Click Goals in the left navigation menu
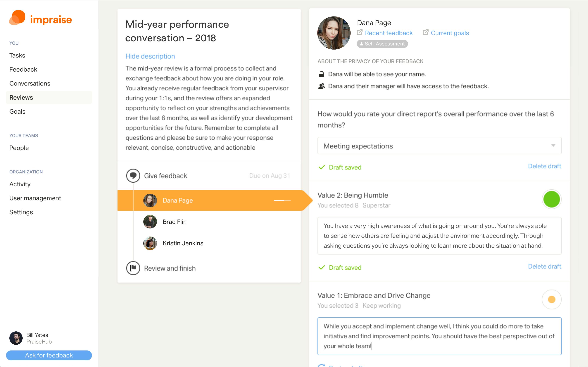 tap(17, 111)
